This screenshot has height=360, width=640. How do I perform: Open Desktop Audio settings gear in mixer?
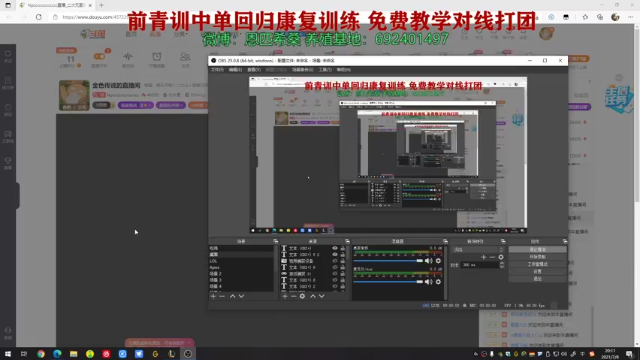click(438, 261)
